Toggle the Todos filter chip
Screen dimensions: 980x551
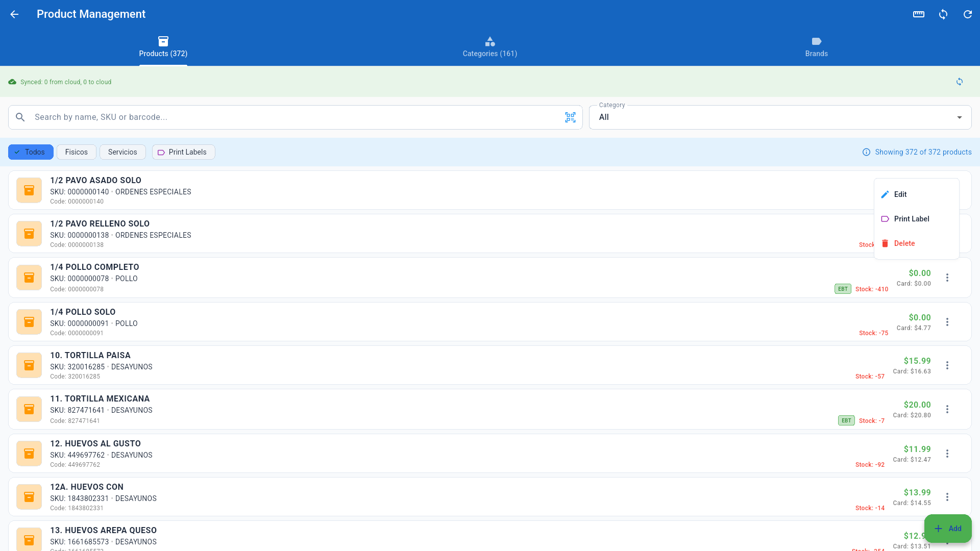tap(31, 152)
